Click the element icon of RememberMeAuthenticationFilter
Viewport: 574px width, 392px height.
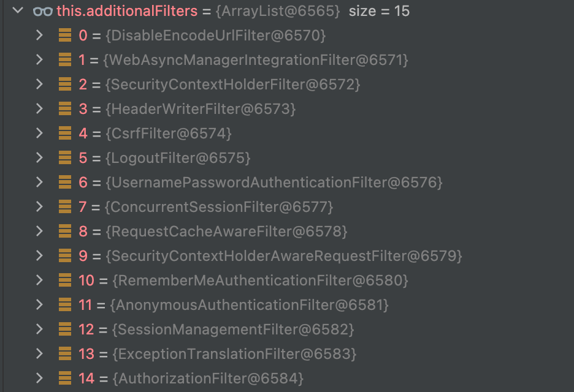pos(65,281)
